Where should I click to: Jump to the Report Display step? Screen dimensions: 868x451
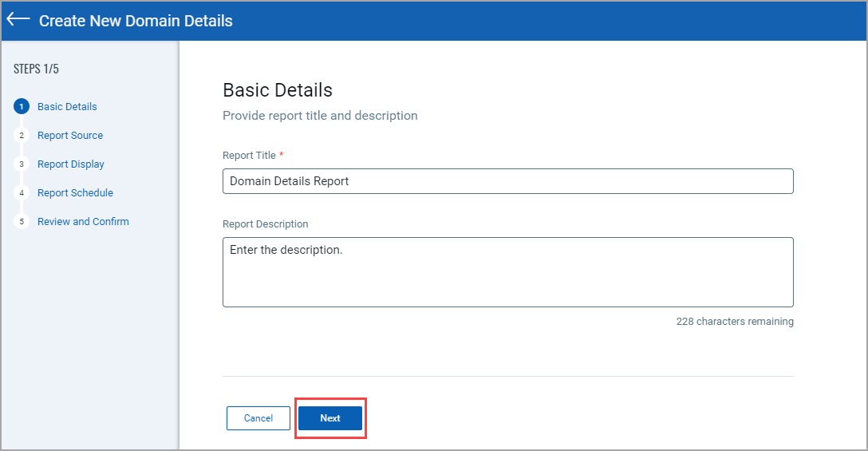click(x=71, y=164)
